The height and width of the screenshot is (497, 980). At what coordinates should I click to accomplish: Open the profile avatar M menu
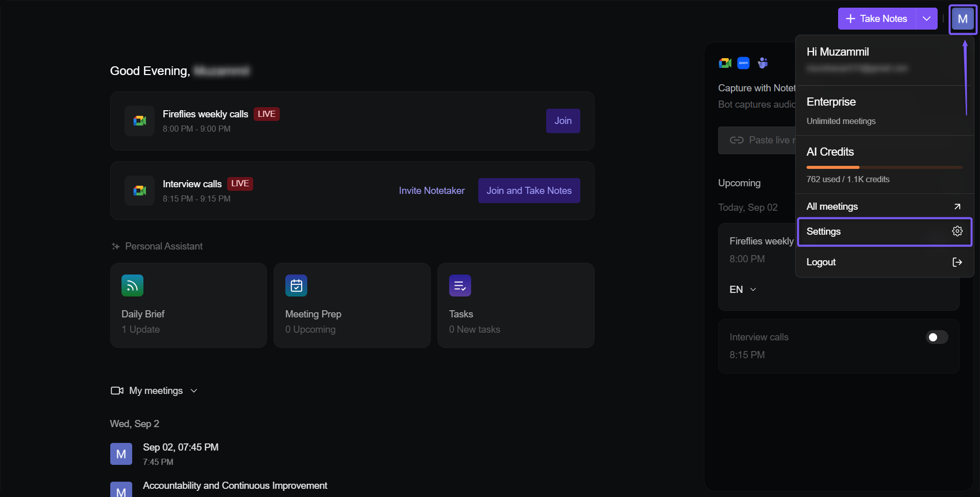(963, 19)
